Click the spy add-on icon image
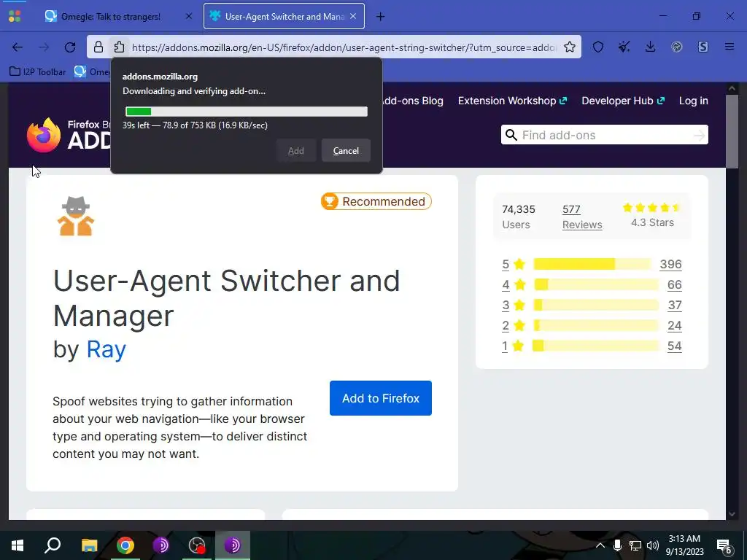The width and height of the screenshot is (747, 560). click(x=76, y=216)
